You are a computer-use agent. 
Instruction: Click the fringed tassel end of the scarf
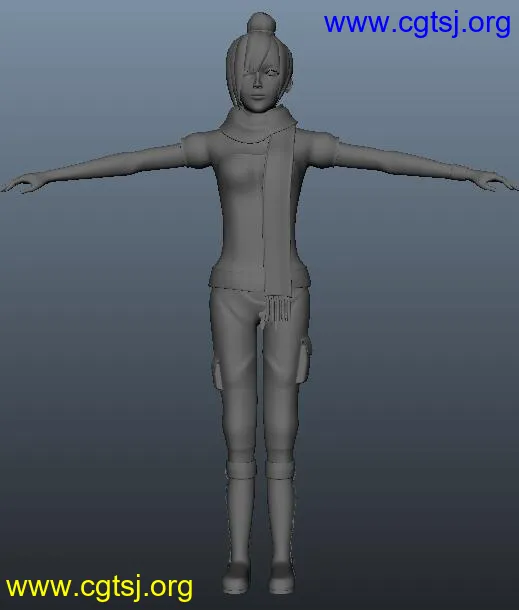tap(279, 309)
